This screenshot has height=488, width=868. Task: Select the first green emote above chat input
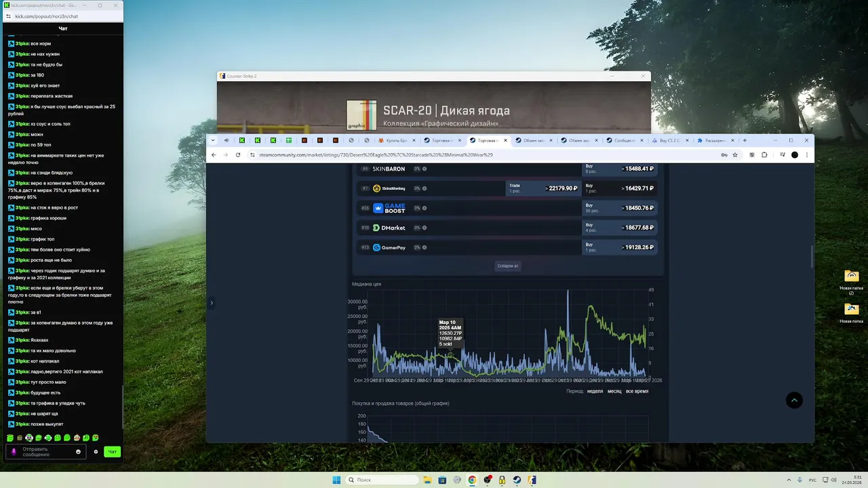pyautogui.click(x=10, y=438)
